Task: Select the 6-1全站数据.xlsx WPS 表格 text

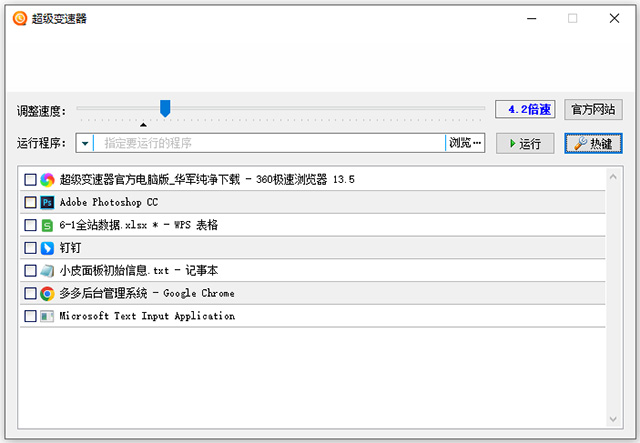Action: pyautogui.click(x=138, y=225)
